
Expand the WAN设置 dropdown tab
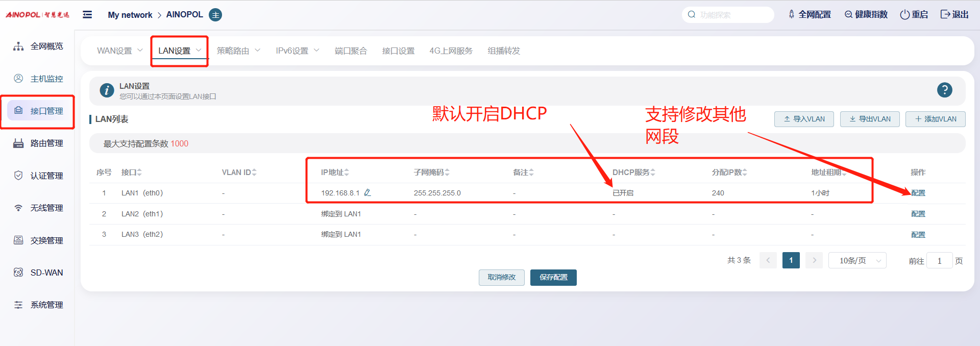click(119, 51)
